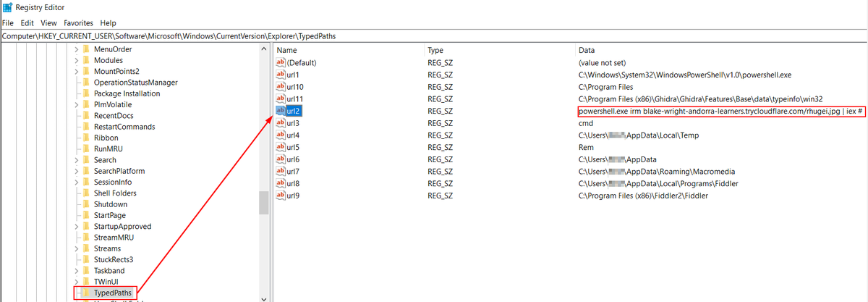Expand the Search key

coord(77,160)
